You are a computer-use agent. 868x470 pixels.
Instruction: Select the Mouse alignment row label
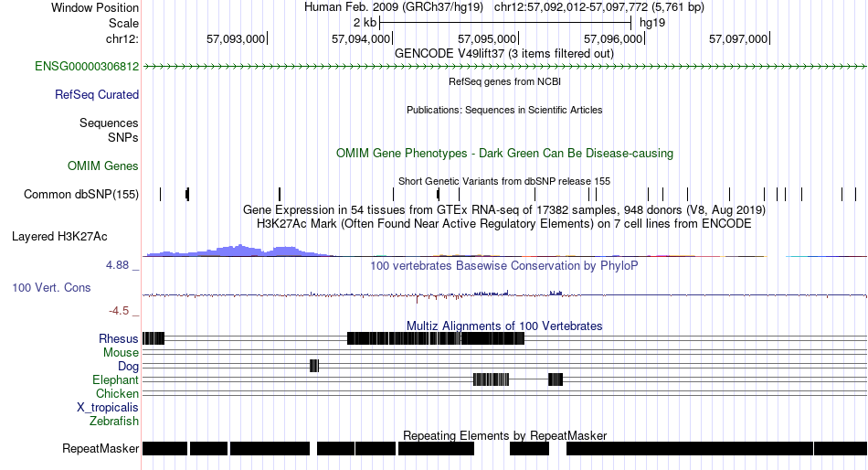click(121, 353)
